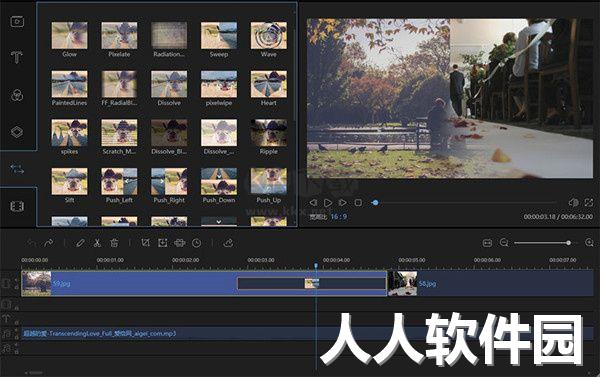Jump to 00:00:02.00 on ruler
Viewport: 600px width, 377px height.
click(x=186, y=260)
